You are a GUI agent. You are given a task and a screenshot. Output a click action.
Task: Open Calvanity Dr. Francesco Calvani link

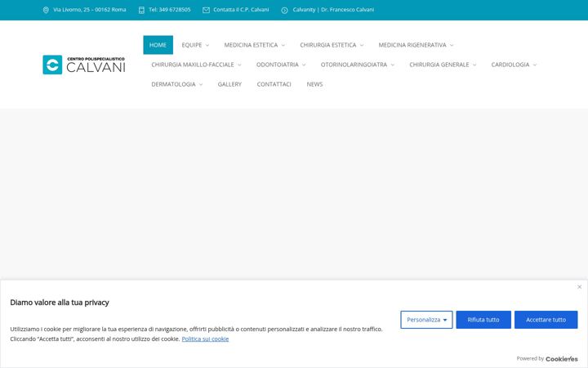pos(333,10)
